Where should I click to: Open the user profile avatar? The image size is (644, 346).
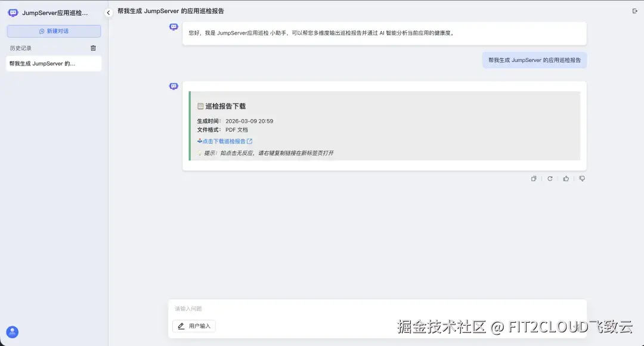coord(13,332)
